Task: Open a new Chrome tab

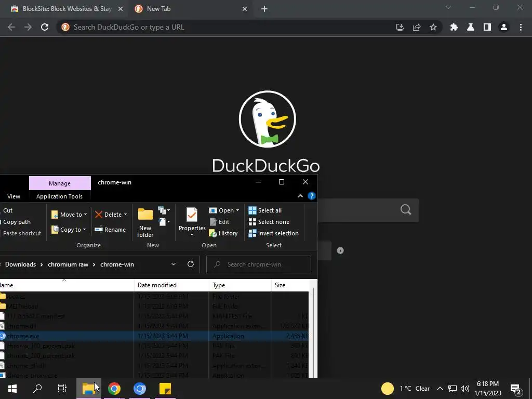Action: click(x=264, y=9)
